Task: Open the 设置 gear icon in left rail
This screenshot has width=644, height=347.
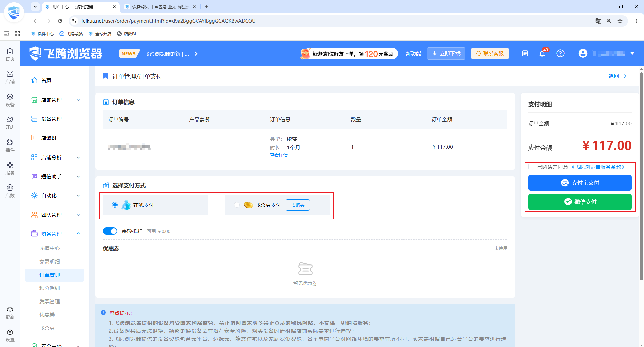Action: coord(10,335)
